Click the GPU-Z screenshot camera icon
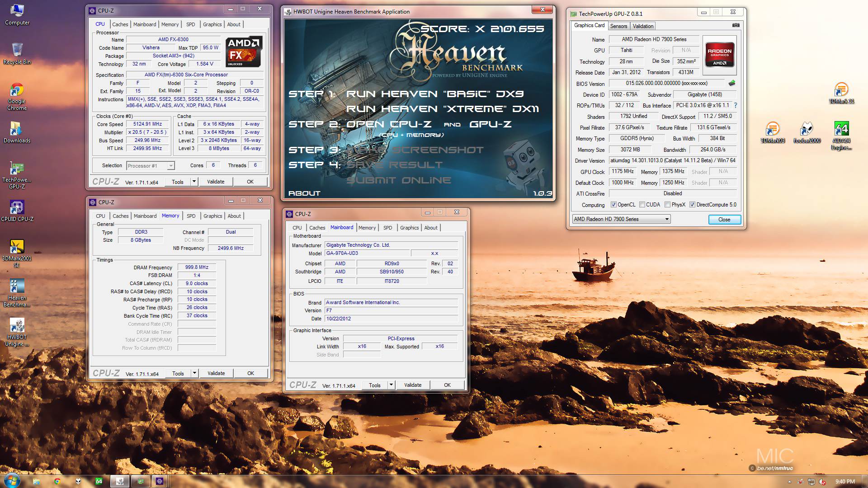 pos(736,25)
